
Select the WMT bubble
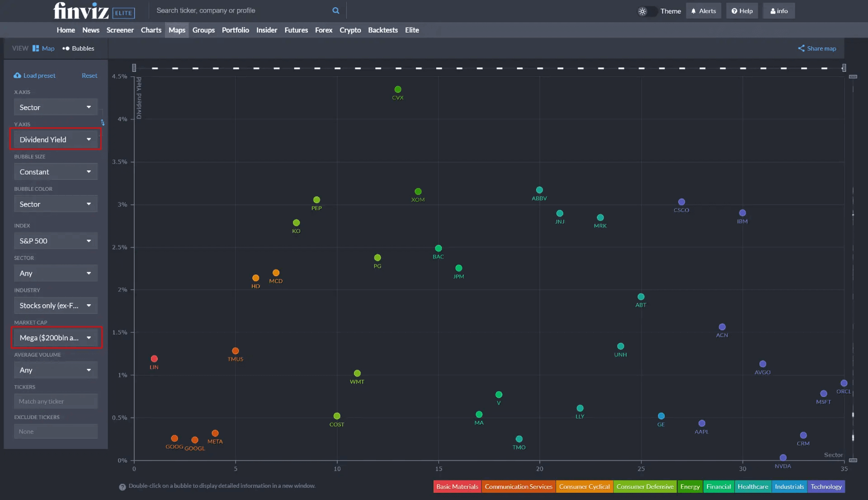coord(357,373)
